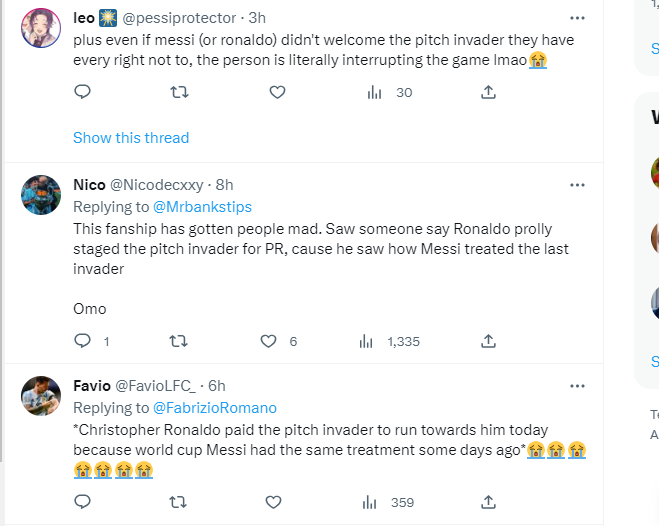Reply to leo's tweet about pitch invader
Viewport: 659px width, 526px height.
(83, 92)
